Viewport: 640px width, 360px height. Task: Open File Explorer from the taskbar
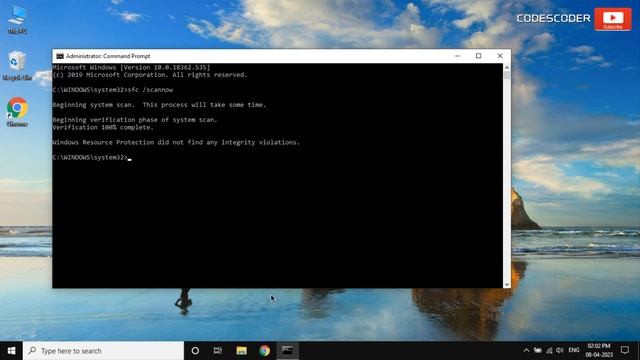click(242, 351)
